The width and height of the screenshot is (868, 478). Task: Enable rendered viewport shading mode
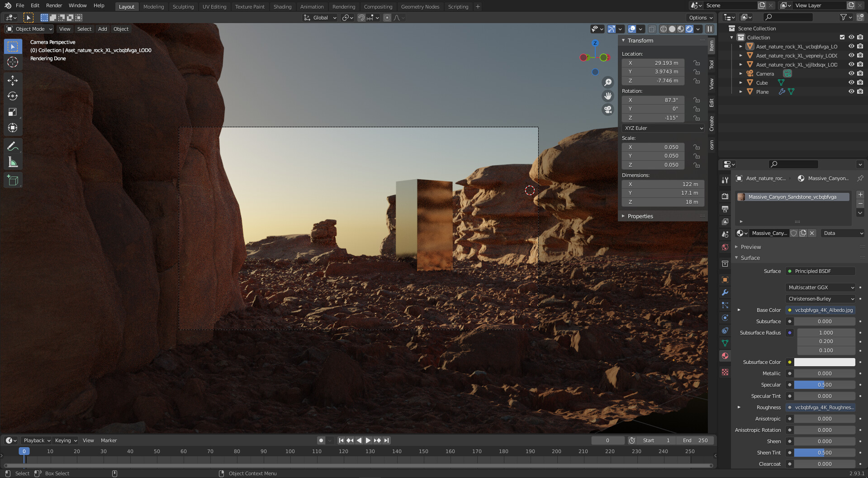click(688, 29)
